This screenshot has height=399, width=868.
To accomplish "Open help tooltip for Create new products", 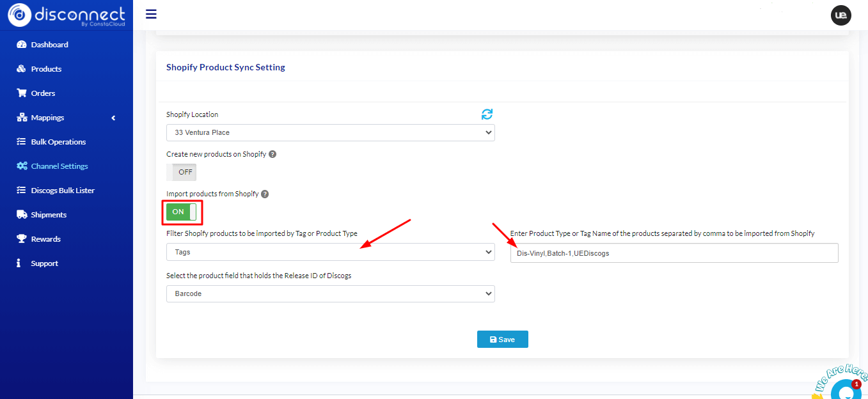I will [x=272, y=154].
